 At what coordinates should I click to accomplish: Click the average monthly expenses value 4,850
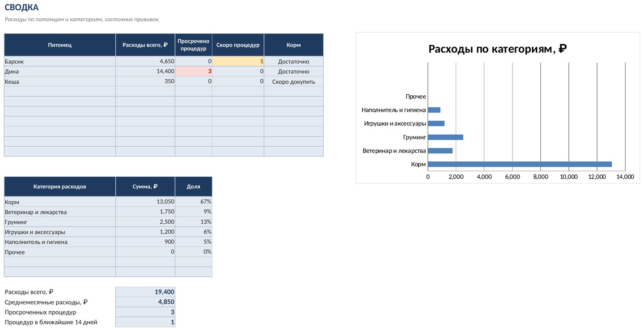tap(145, 302)
